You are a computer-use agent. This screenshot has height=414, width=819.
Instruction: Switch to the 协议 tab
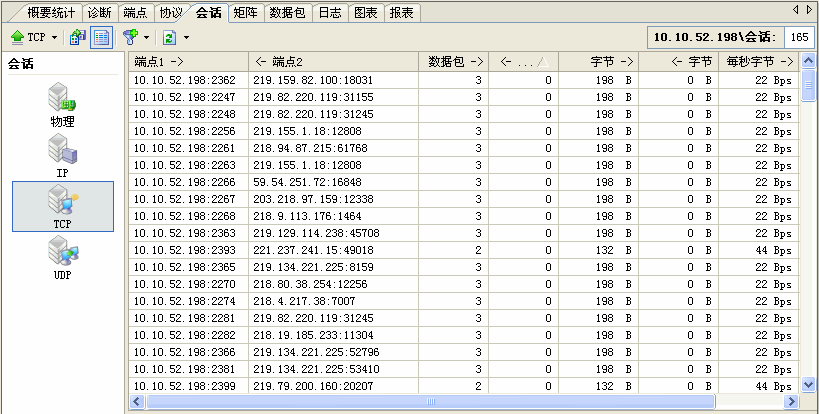(x=171, y=13)
